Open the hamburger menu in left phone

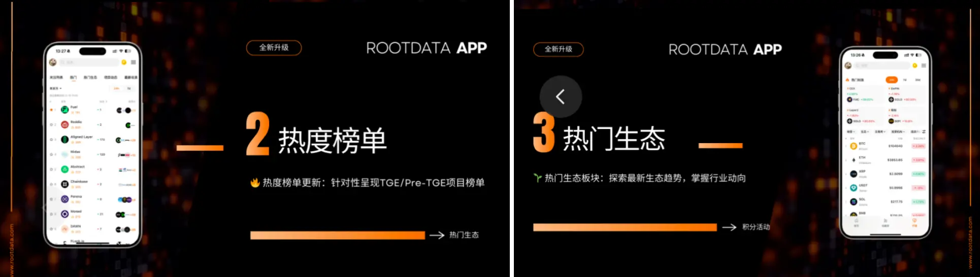pos(134,62)
